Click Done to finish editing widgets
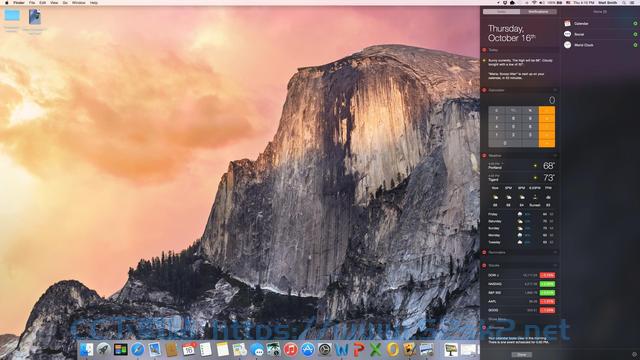 (x=522, y=355)
